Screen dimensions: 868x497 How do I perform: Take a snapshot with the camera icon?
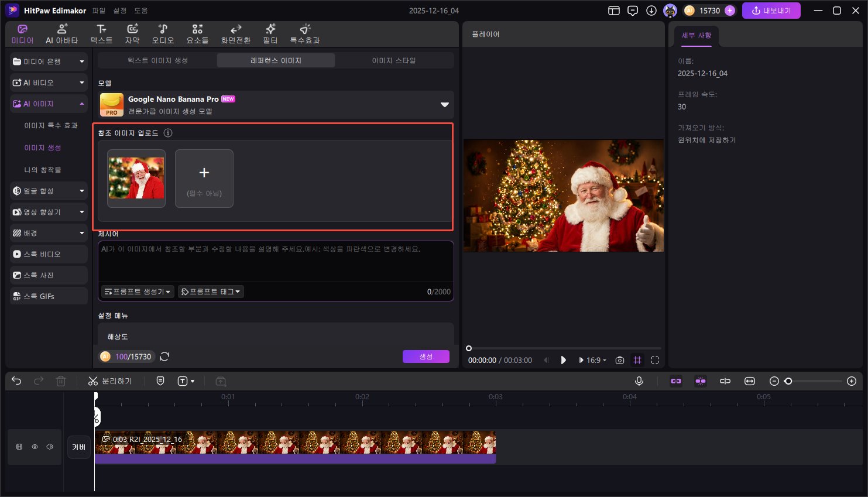point(620,360)
